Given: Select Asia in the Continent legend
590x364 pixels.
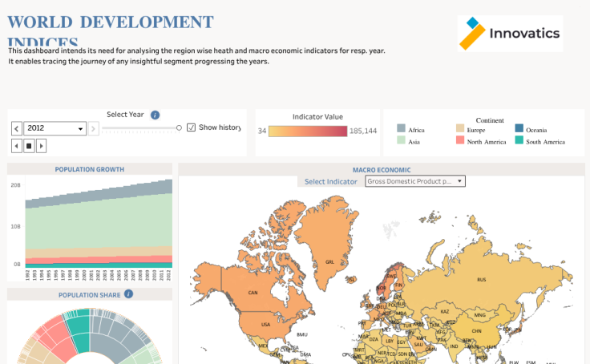Looking at the screenshot, I should click(408, 141).
